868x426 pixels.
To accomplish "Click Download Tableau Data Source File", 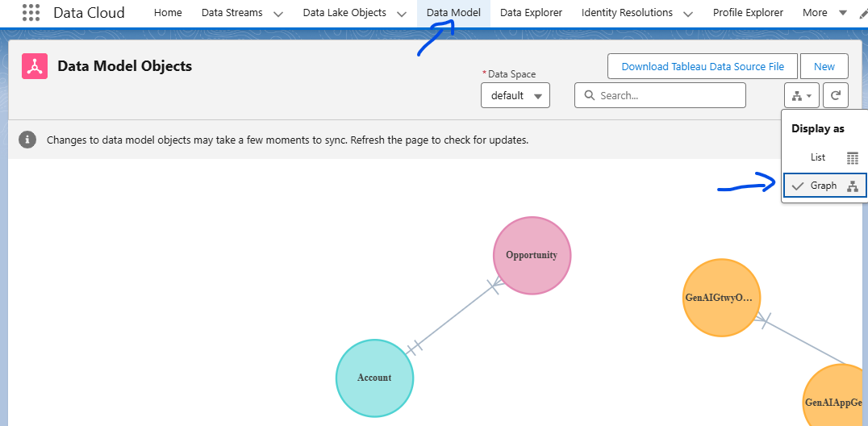I will (702, 67).
